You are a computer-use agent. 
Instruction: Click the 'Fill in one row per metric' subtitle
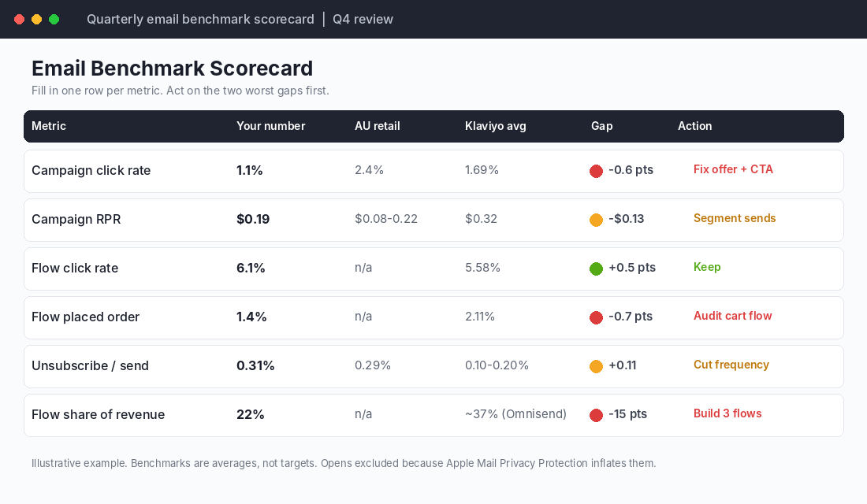coord(180,91)
